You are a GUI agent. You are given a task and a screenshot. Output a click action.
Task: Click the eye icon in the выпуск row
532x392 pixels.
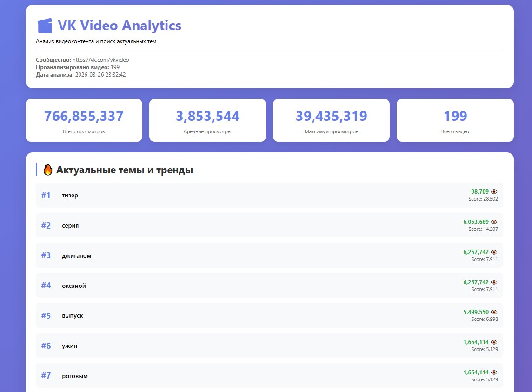494,312
